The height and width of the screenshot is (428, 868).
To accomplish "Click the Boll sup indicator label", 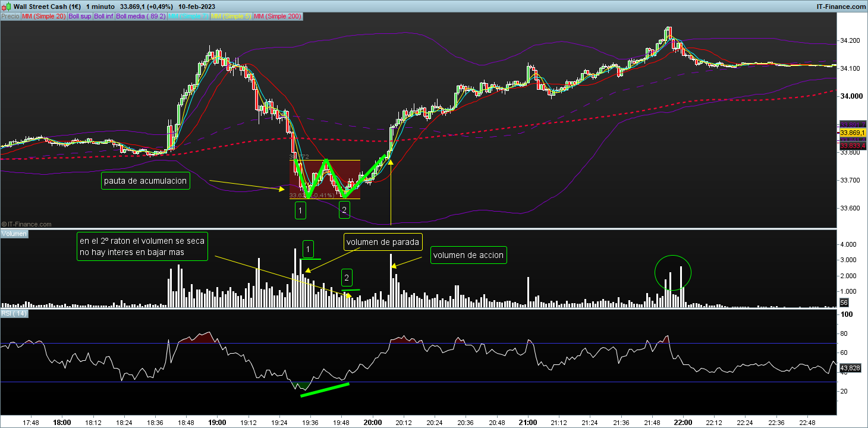I will (80, 17).
